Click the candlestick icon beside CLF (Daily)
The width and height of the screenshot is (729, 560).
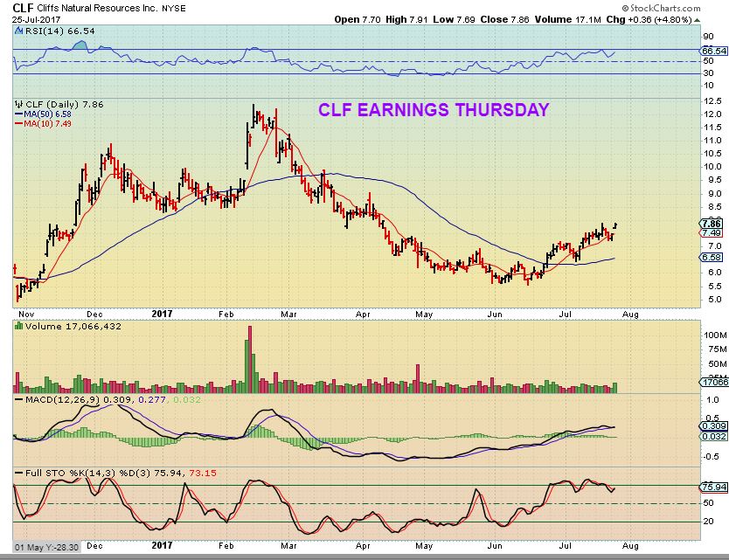(x=19, y=104)
